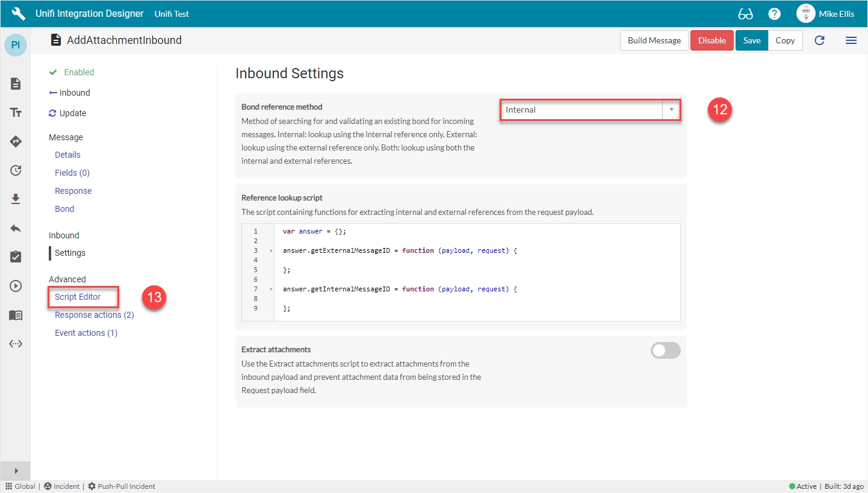Open the play circle icon in sidebar
Screen dimensions: 868x493
coord(16,286)
